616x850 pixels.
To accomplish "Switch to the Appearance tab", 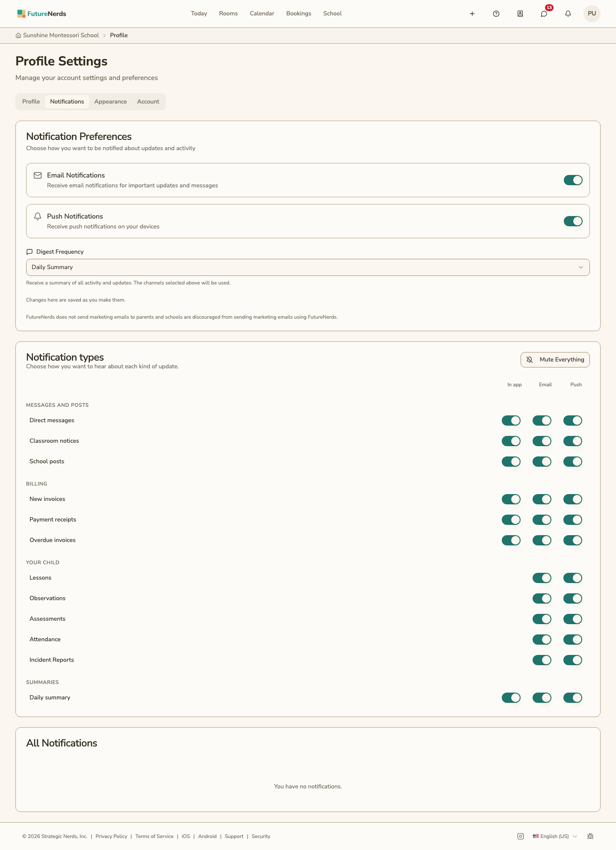I will 111,102.
